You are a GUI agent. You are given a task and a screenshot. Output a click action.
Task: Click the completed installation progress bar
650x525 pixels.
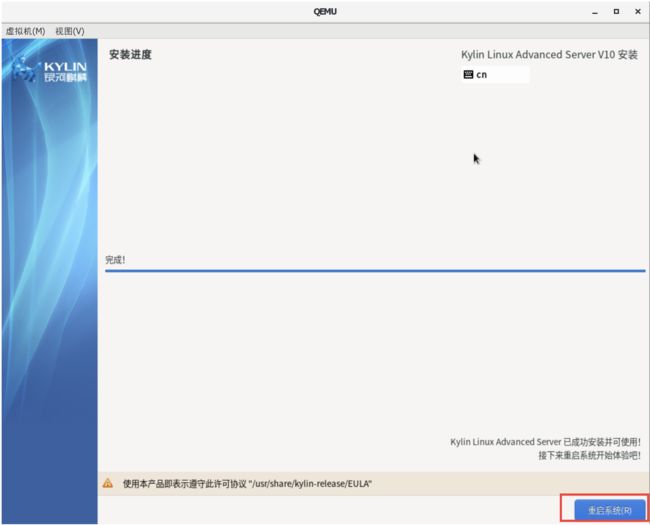(375, 271)
